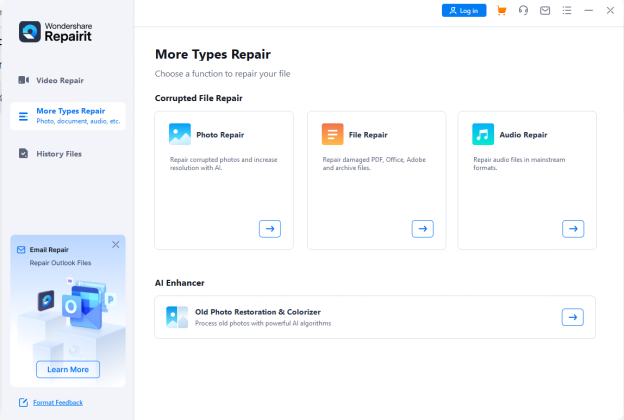The width and height of the screenshot is (624, 420).
Task: Click the Old Photo Restoration & Colorizer icon
Action: pos(177,317)
